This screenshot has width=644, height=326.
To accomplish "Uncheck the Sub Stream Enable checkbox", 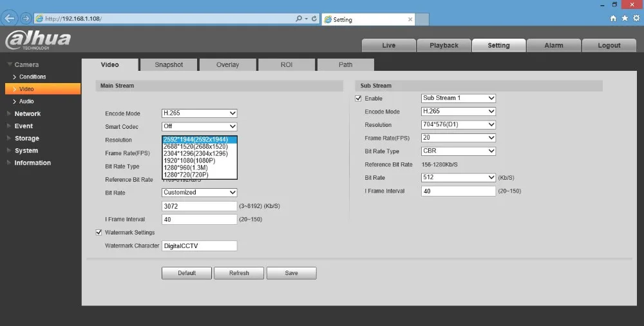I will 358,99.
